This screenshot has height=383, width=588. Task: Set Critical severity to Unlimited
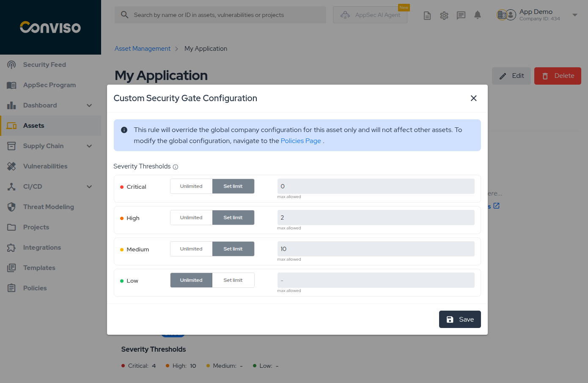[191, 186]
